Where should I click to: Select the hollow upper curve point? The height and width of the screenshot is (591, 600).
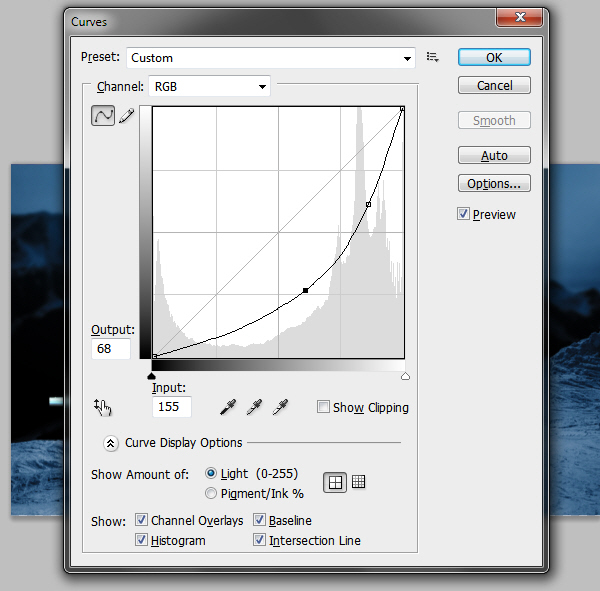pos(368,204)
